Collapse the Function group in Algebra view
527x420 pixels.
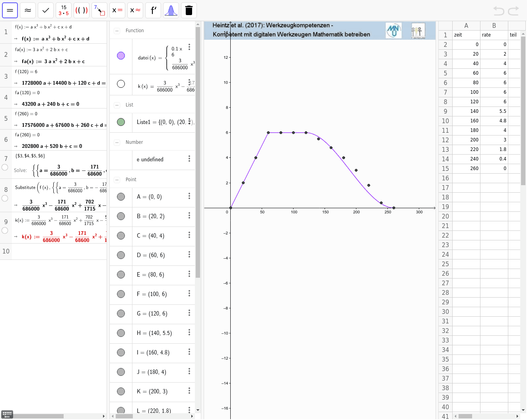(117, 31)
